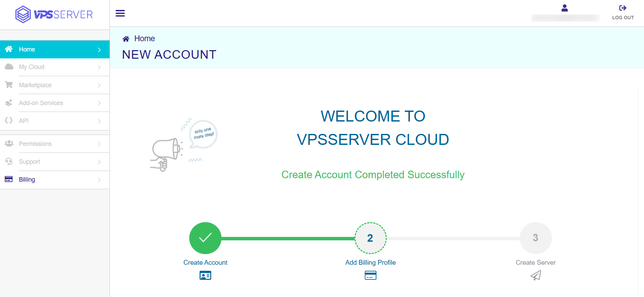644x297 pixels.
Task: Expand the Support chevron
Action: pos(99,162)
